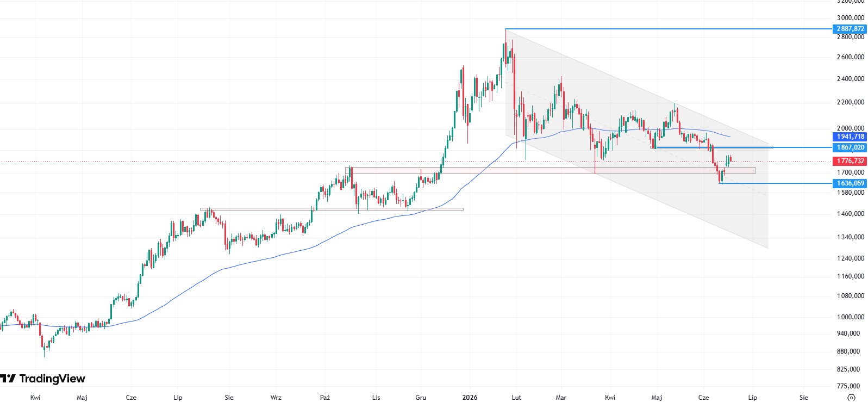Click the Paź month label on time axis

tap(325, 397)
